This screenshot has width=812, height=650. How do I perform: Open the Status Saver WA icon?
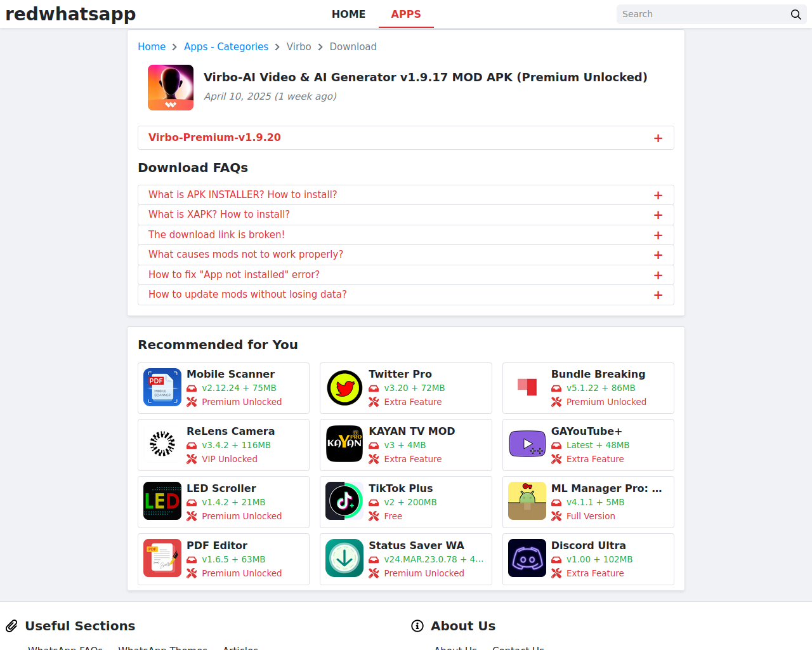point(344,559)
